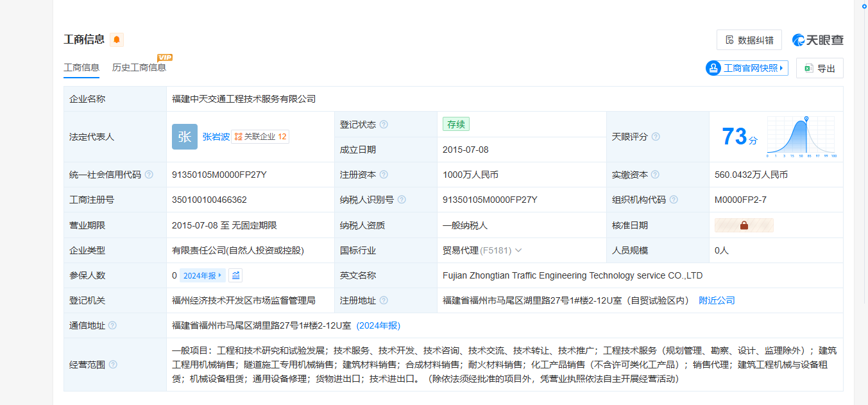Click the 张 avatar of the legal representative
This screenshot has height=405, width=868.
point(185,137)
